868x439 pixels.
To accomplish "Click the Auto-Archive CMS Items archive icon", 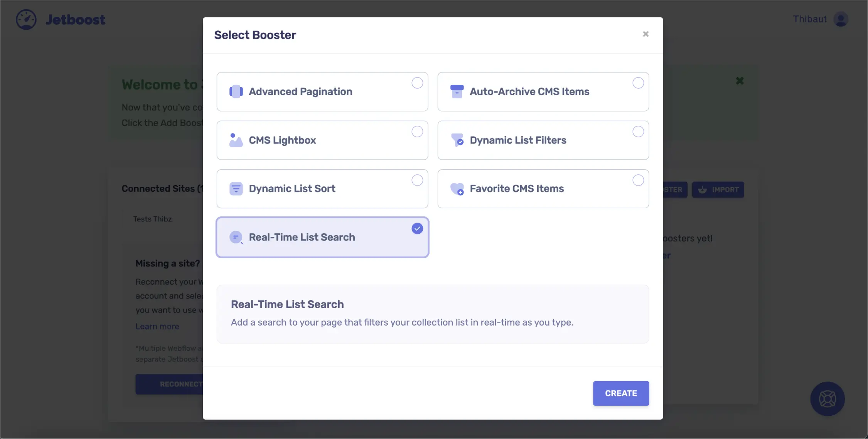I will point(457,91).
